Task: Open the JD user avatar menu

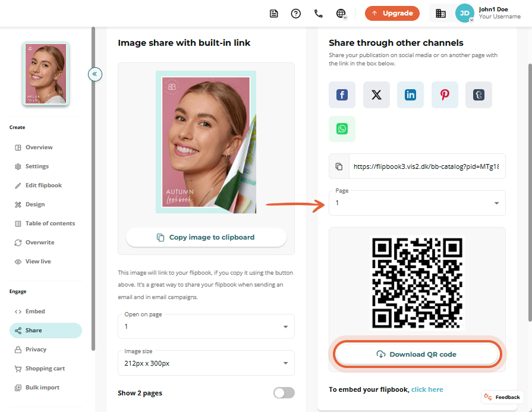Action: 464,13
